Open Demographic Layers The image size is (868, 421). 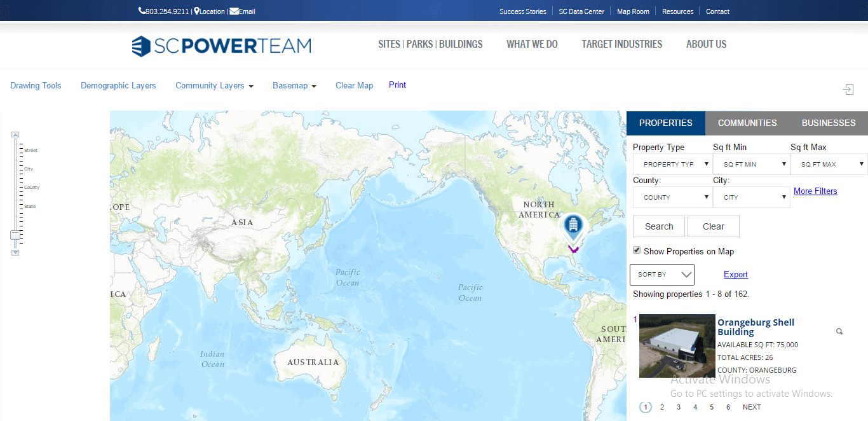(x=118, y=86)
